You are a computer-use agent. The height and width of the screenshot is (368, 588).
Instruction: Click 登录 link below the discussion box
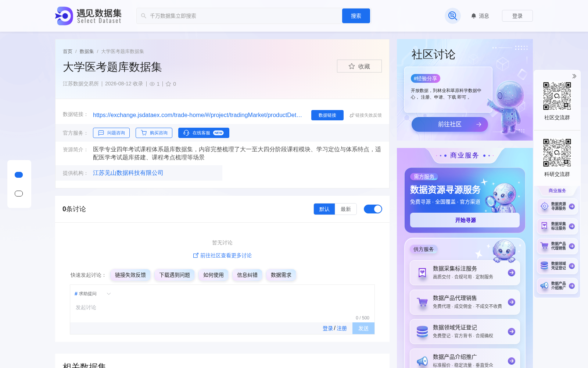328,328
